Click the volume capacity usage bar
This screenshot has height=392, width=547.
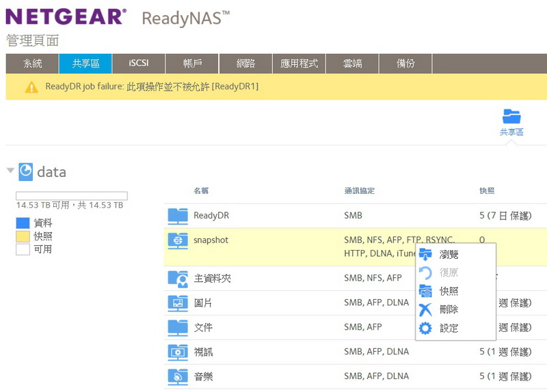72,196
